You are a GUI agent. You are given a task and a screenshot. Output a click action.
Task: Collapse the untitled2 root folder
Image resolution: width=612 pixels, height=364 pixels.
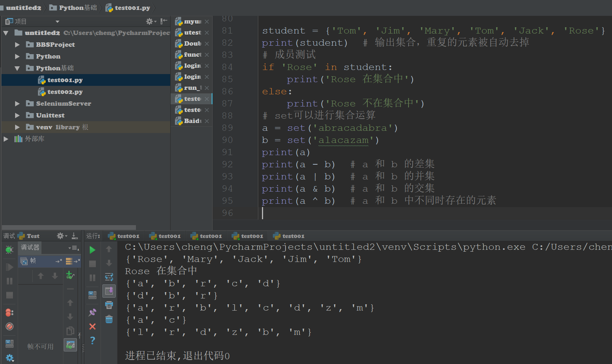point(6,33)
